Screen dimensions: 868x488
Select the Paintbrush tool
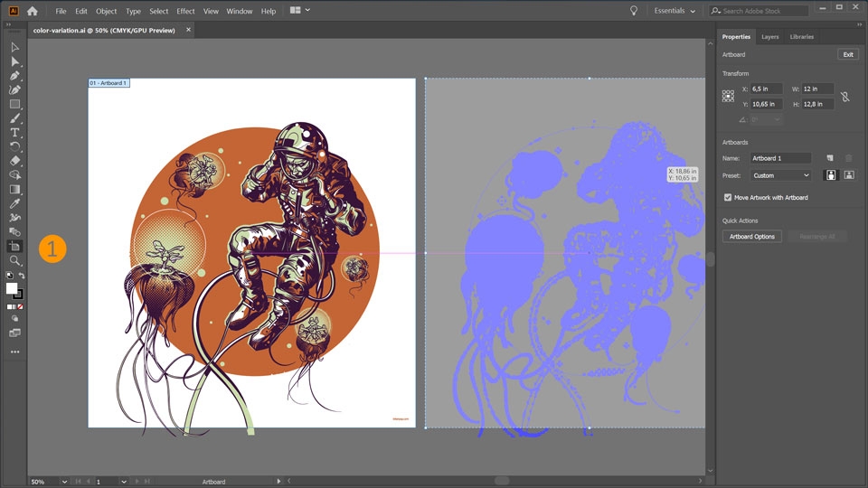15,118
